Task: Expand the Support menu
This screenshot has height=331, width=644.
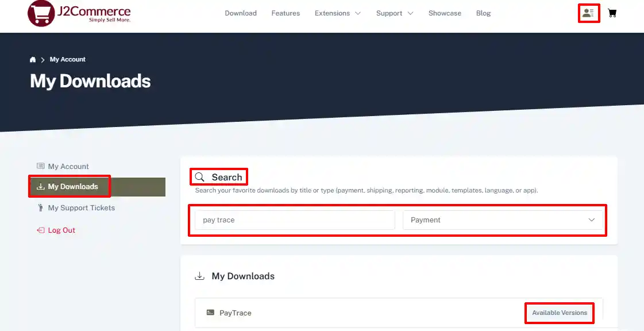Action: 395,13
